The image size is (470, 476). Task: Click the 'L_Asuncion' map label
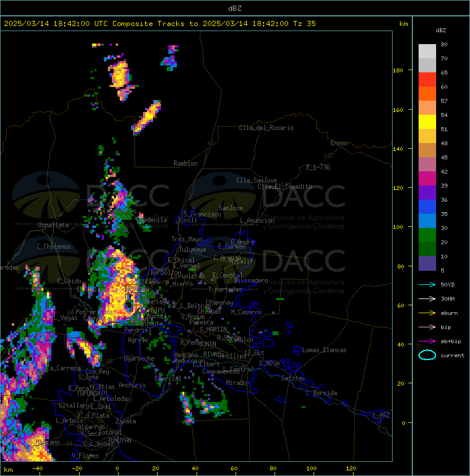coord(257,220)
